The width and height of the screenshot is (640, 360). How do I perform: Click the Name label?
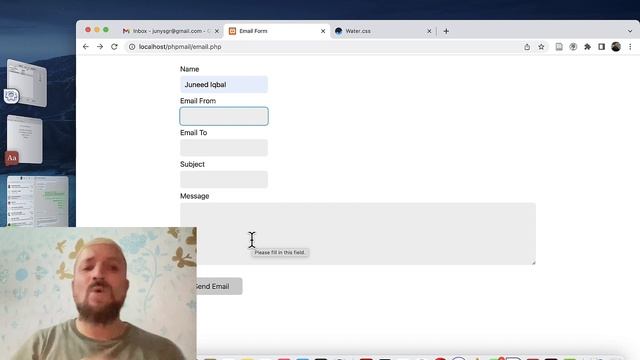pos(190,69)
